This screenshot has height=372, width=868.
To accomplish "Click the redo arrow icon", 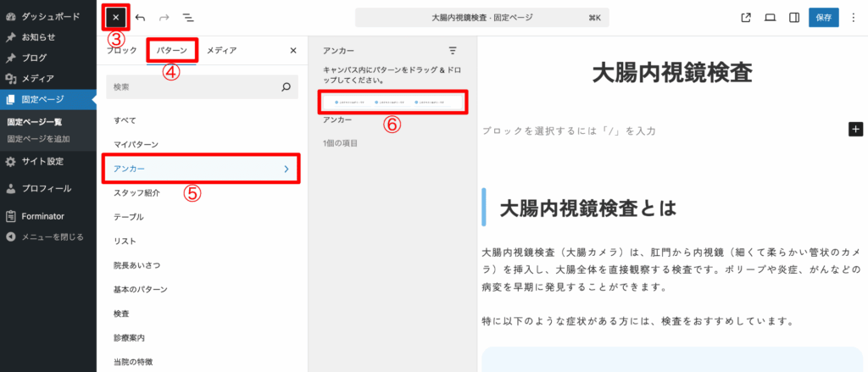I will coord(164,17).
